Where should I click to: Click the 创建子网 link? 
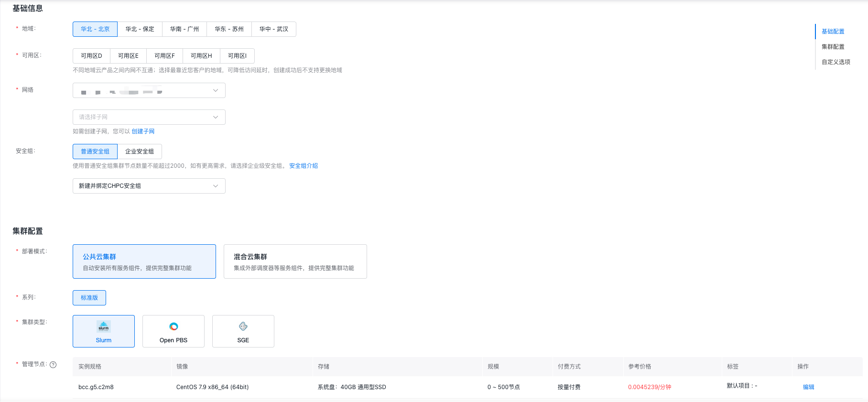tap(143, 131)
